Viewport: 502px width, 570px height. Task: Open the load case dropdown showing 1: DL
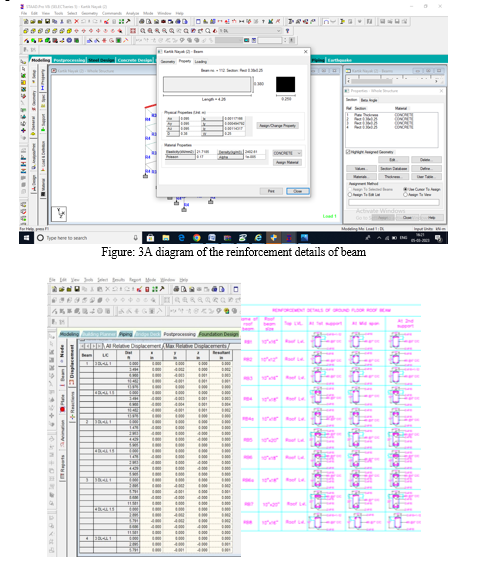(x=250, y=31)
